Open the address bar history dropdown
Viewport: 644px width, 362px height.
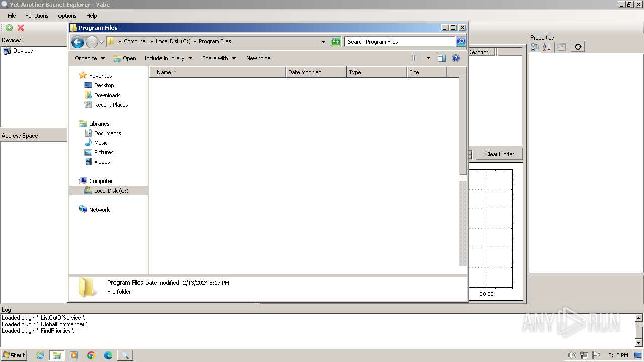[x=323, y=42]
